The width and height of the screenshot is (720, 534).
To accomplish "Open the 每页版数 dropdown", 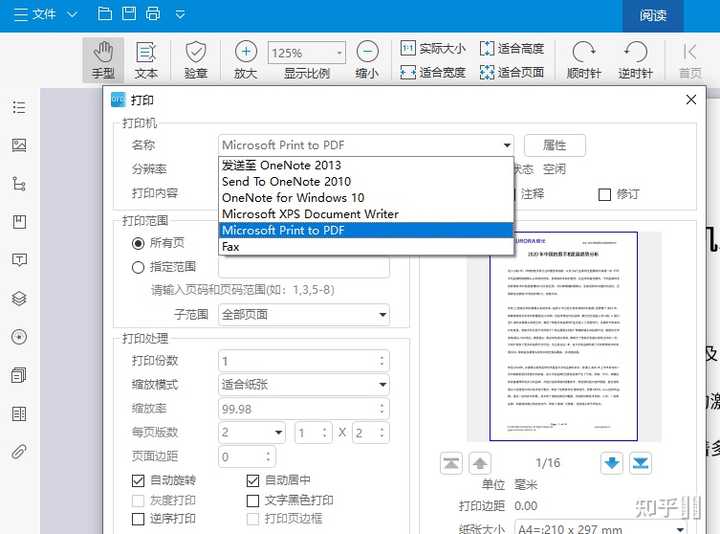I will click(252, 433).
